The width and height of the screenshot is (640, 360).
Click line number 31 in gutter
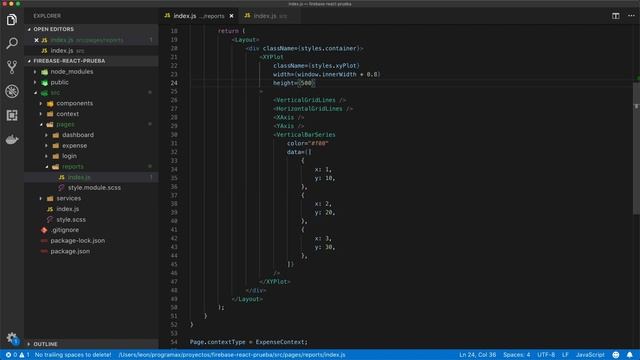174,143
